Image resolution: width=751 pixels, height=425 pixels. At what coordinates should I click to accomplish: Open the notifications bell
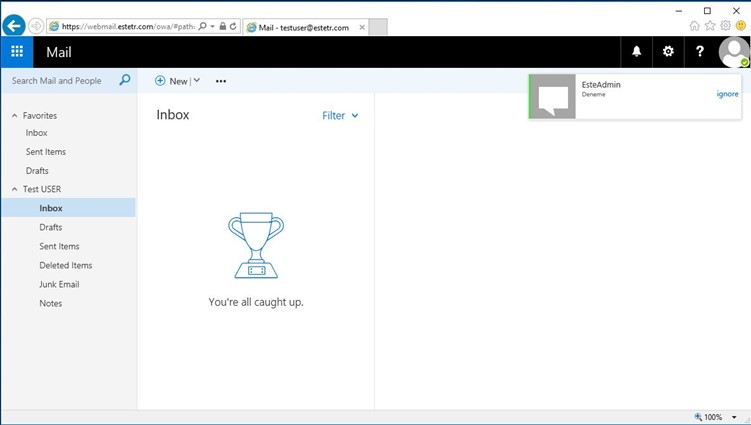click(x=636, y=51)
